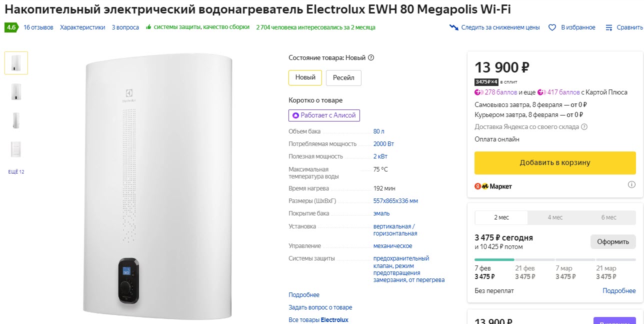Click the Оформить split payment button

point(613,241)
